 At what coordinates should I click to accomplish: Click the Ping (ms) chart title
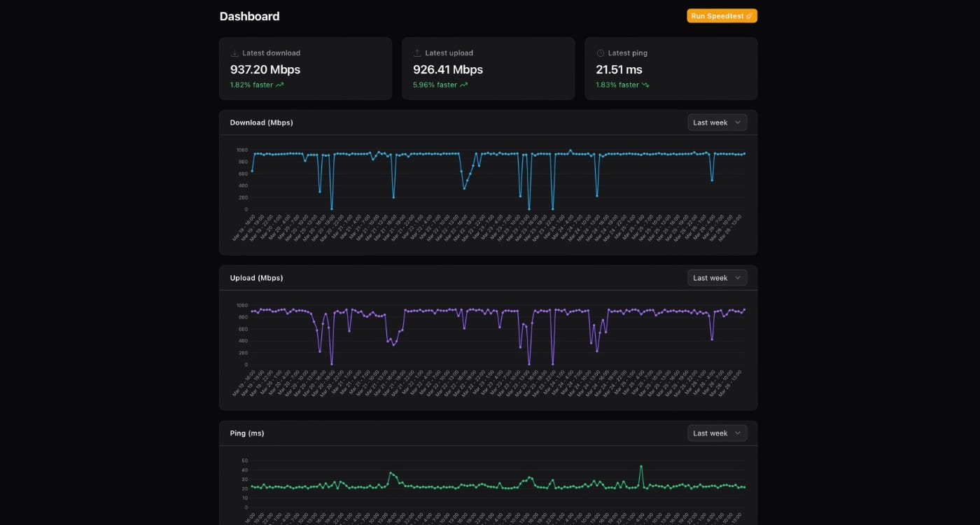tap(247, 433)
